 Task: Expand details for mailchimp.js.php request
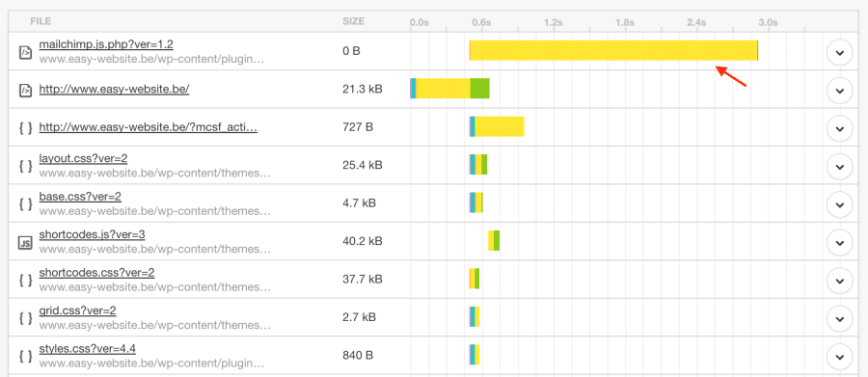pyautogui.click(x=839, y=53)
